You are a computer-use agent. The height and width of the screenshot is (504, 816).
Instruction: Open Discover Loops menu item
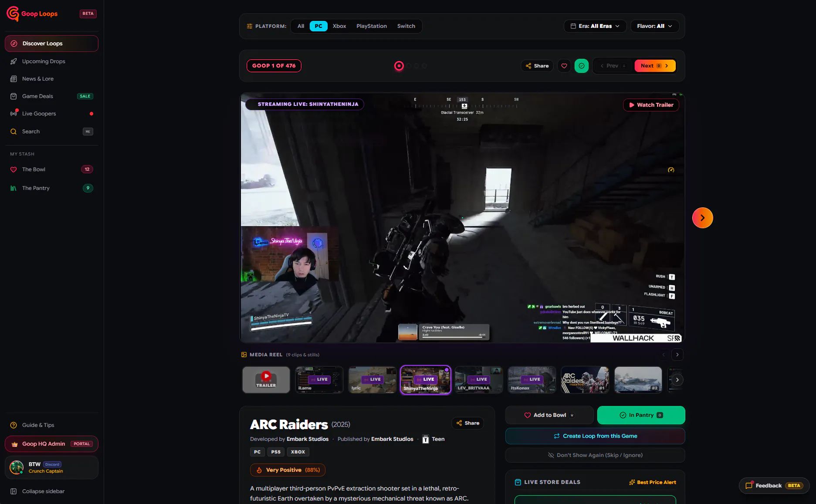click(51, 44)
